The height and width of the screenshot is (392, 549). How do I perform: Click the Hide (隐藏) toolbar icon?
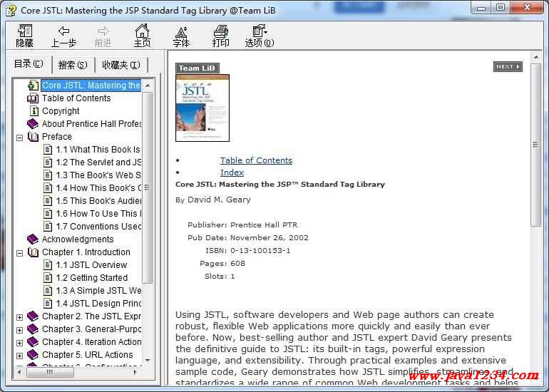(25, 31)
